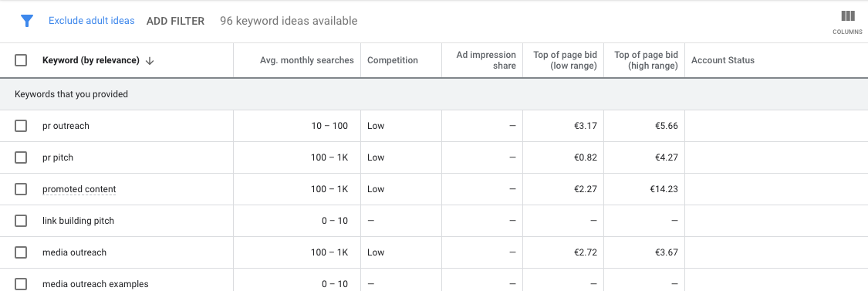This screenshot has width=868, height=291.
Task: Check the media outreach examples box
Action: 21,284
